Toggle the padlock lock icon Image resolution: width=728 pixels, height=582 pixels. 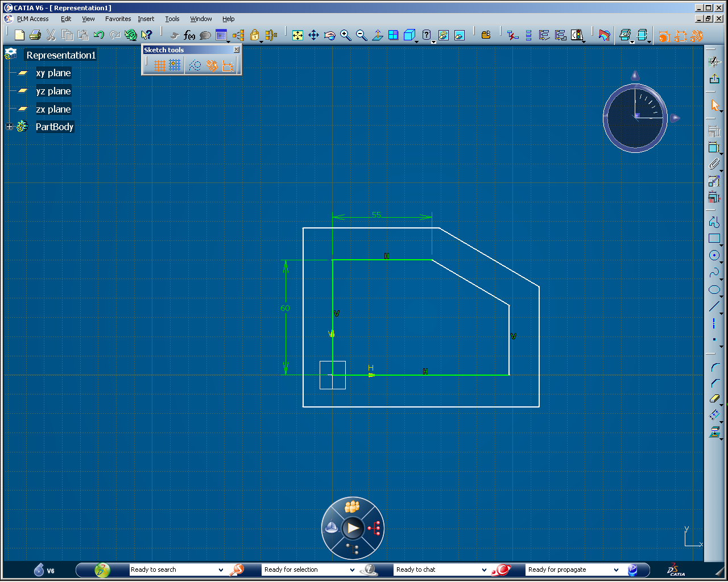(254, 35)
